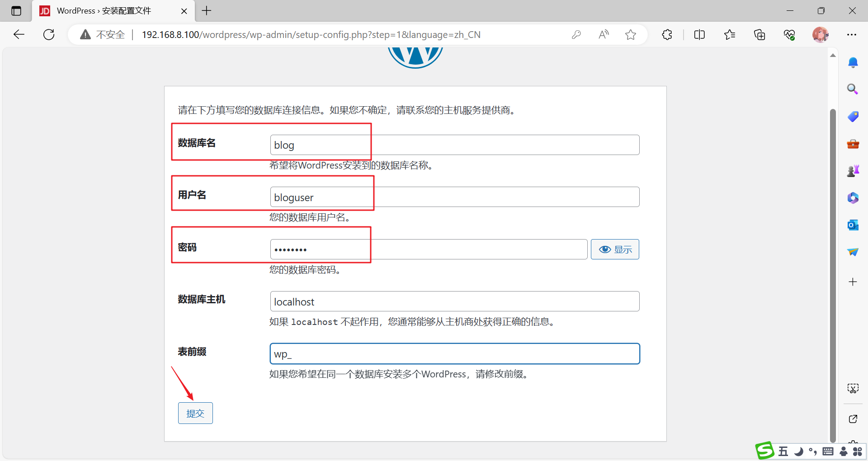Click the vertical page scrollbar thumb
The height and width of the screenshot is (461, 868).
pos(833,276)
